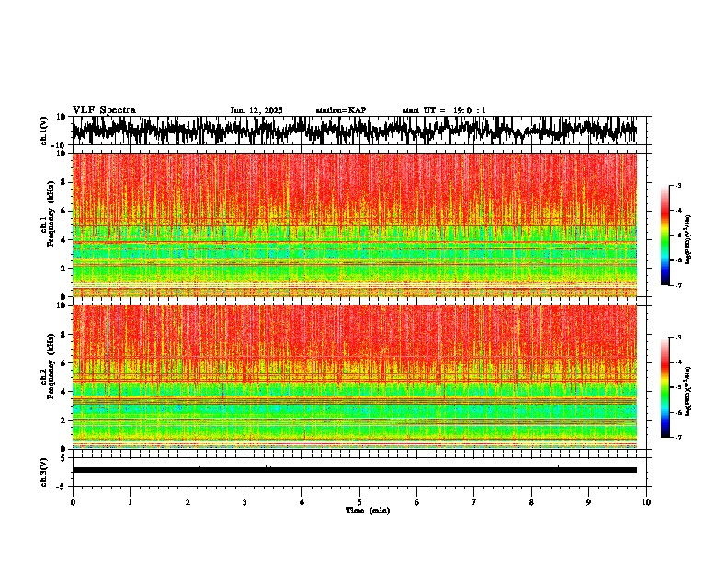Click the ch.2 color scale bar
The height and width of the screenshot is (563, 728).
point(665,387)
